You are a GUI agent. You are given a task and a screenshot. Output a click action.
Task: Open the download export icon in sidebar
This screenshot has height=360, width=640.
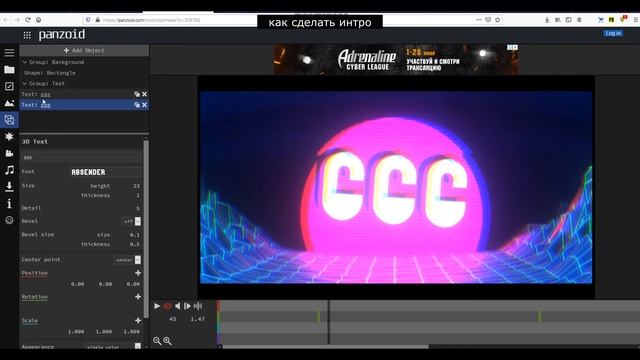(x=9, y=187)
